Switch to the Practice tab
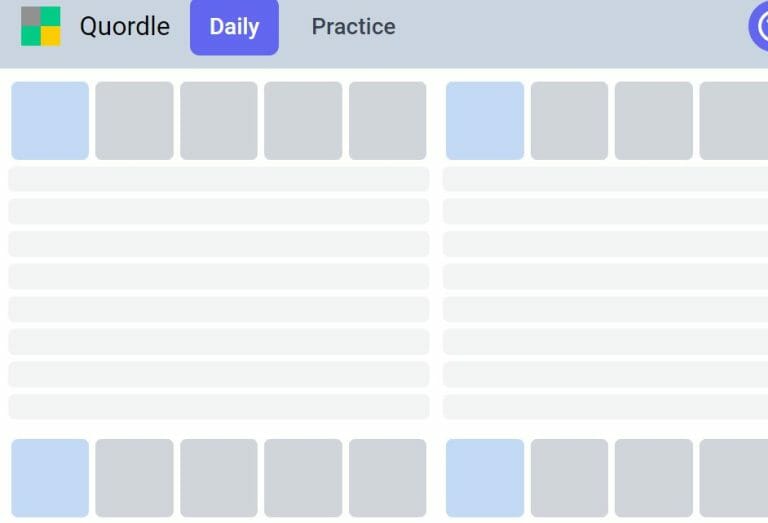This screenshot has width=768, height=523. pyautogui.click(x=353, y=26)
